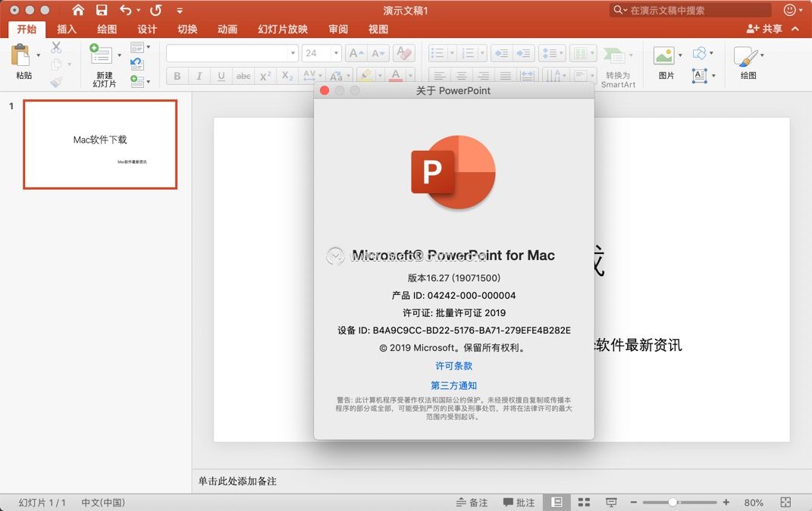Screen dimensions: 812x511
Task: Apply strikethrough (abc) formatting
Action: tap(243, 76)
